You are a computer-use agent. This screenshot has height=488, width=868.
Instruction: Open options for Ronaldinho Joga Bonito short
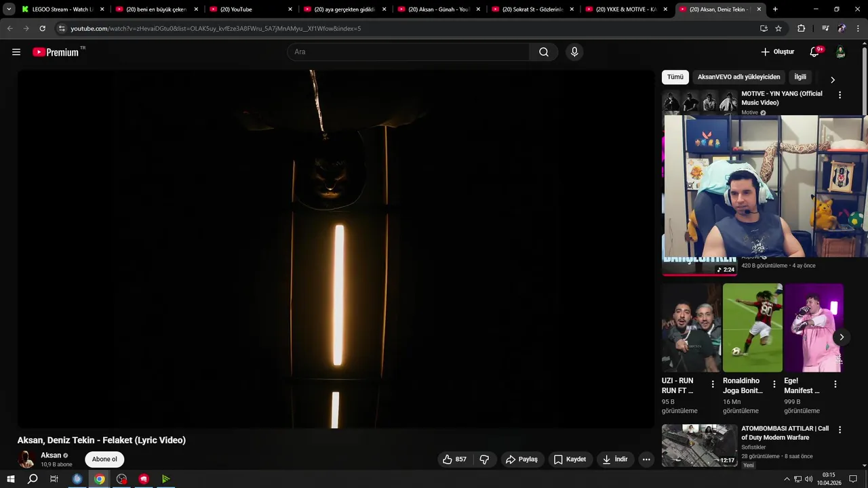[774, 384]
